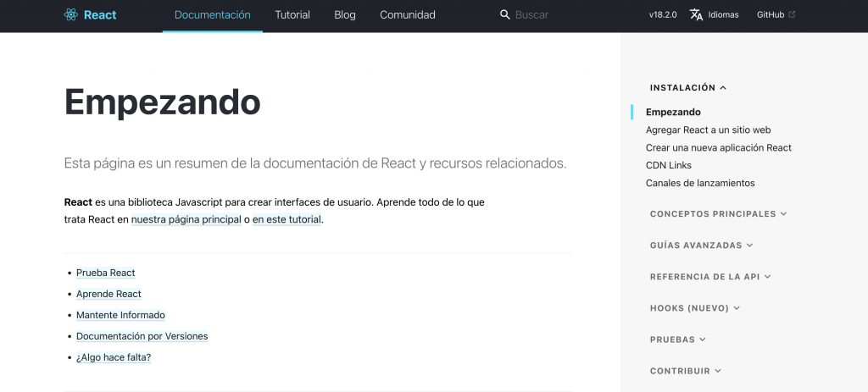The width and height of the screenshot is (868, 392).
Task: Follow the 'nuestra página principal' link
Action: (186, 219)
